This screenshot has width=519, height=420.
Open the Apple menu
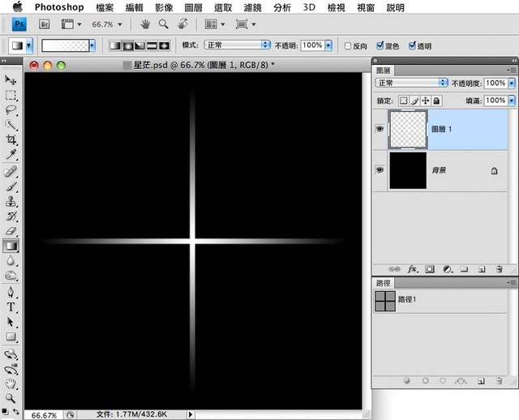(x=18, y=6)
